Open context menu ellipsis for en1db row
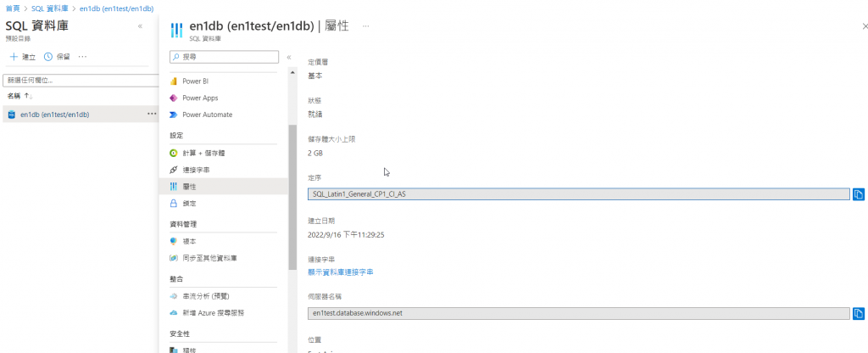The width and height of the screenshot is (868, 353). [152, 115]
